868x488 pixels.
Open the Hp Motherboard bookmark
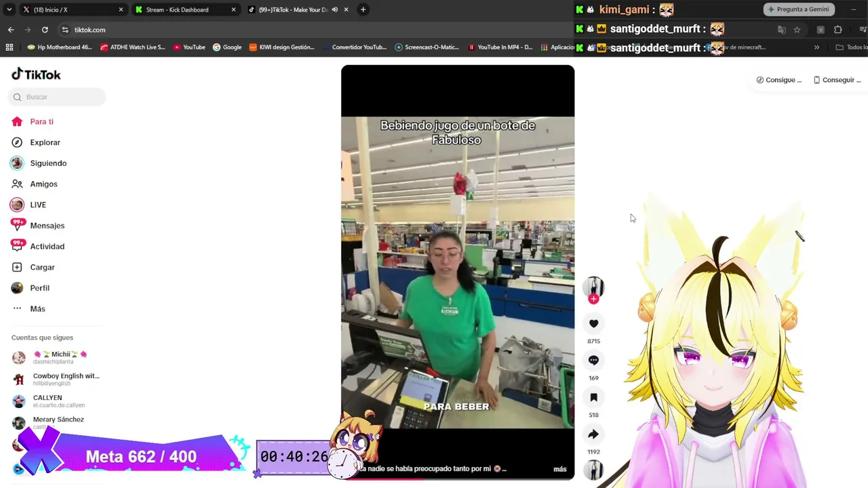pyautogui.click(x=60, y=47)
